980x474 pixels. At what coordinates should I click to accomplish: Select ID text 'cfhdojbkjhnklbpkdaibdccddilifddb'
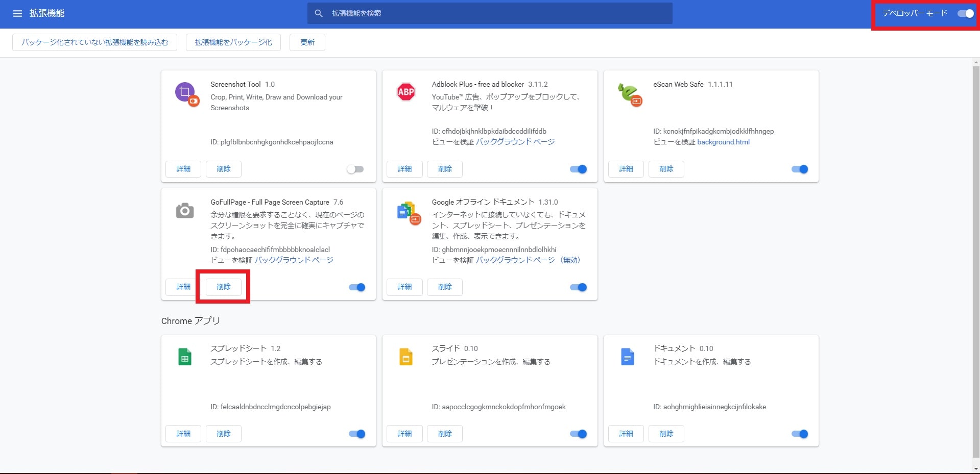pos(494,131)
